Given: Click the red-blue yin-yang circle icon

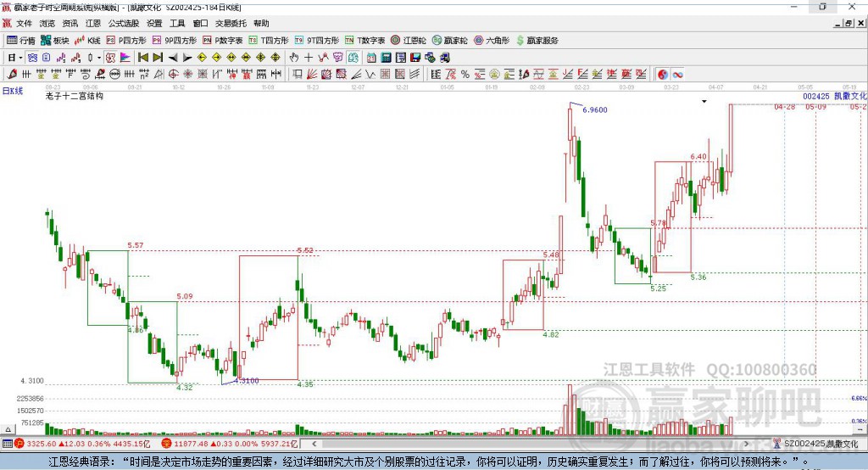Looking at the screenshot, I should 663,75.
